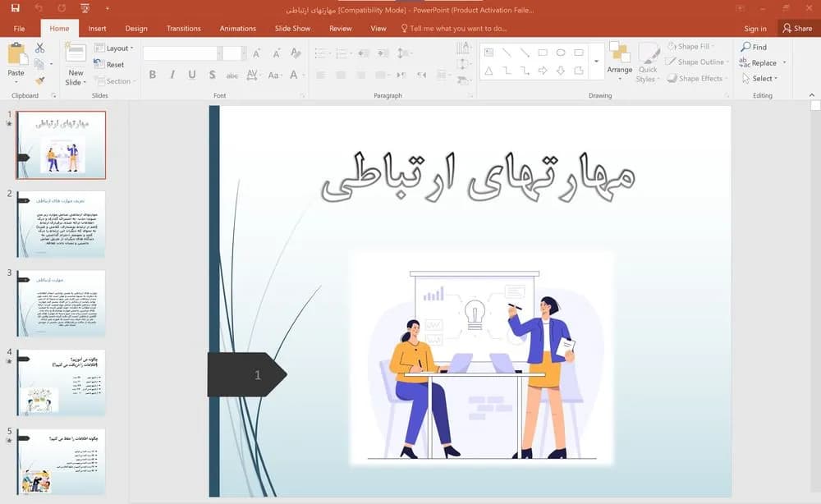Click the Redo icon in quick access
Viewport: 821px width, 504px height.
(x=62, y=8)
